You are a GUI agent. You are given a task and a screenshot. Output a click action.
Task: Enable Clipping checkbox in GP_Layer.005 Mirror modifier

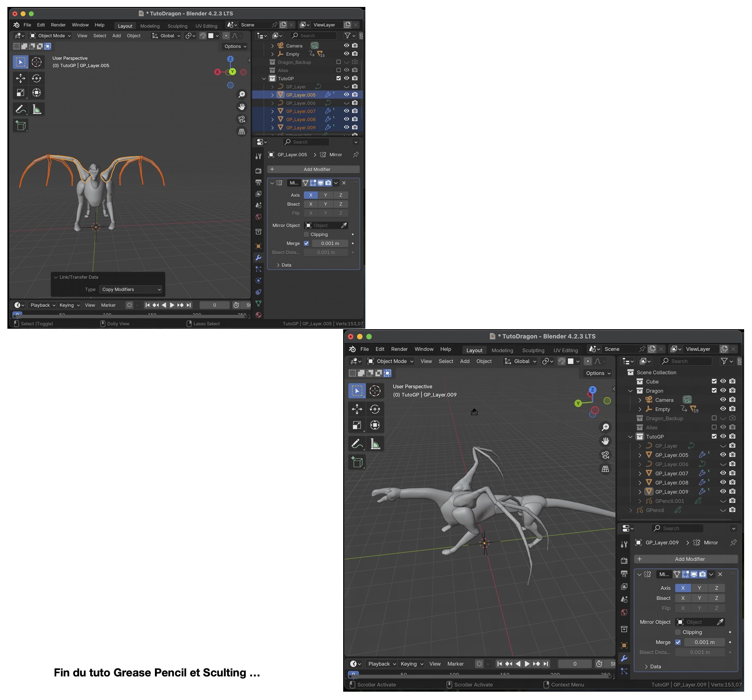(x=306, y=234)
